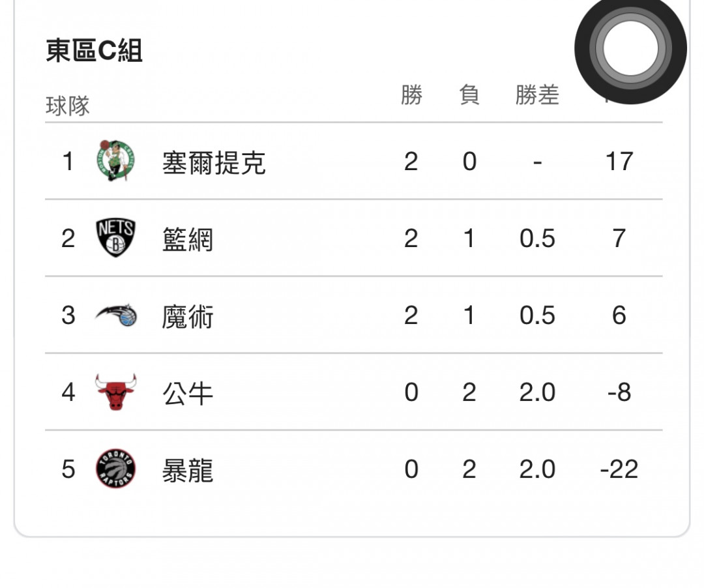Tap the Brooklyn Nets logo icon
The width and height of the screenshot is (704, 588).
click(x=116, y=238)
